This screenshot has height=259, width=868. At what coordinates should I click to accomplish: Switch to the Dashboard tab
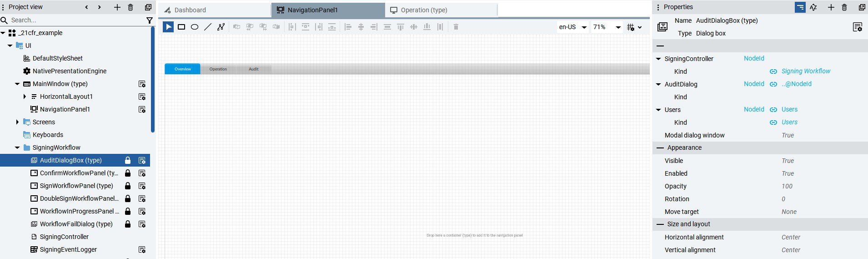coord(215,10)
